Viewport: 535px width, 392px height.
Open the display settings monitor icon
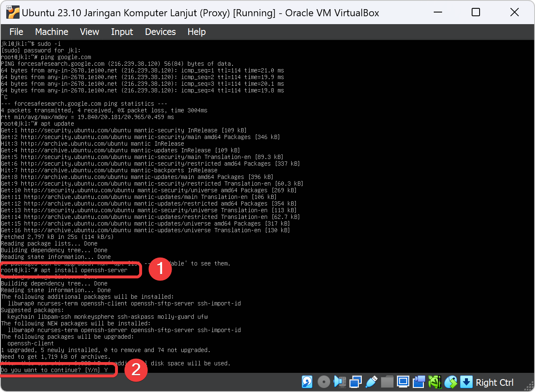click(403, 382)
